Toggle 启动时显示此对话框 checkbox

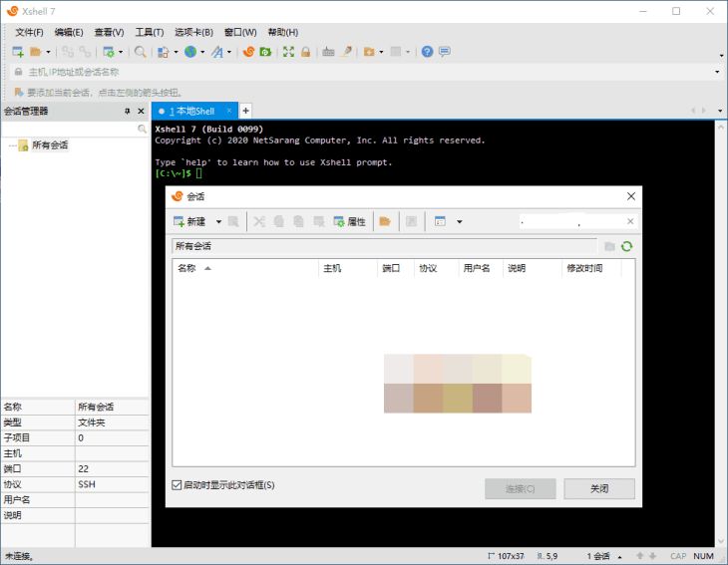point(177,485)
